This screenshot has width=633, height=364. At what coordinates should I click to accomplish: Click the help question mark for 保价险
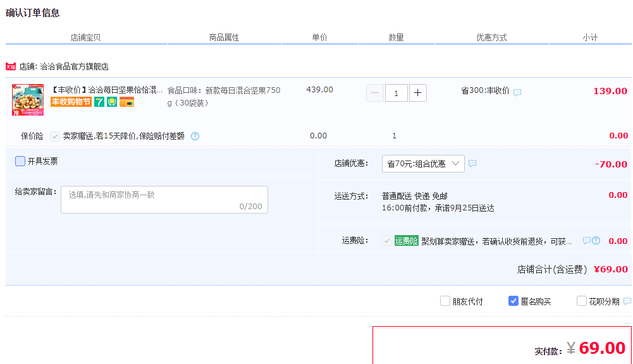[x=195, y=136]
